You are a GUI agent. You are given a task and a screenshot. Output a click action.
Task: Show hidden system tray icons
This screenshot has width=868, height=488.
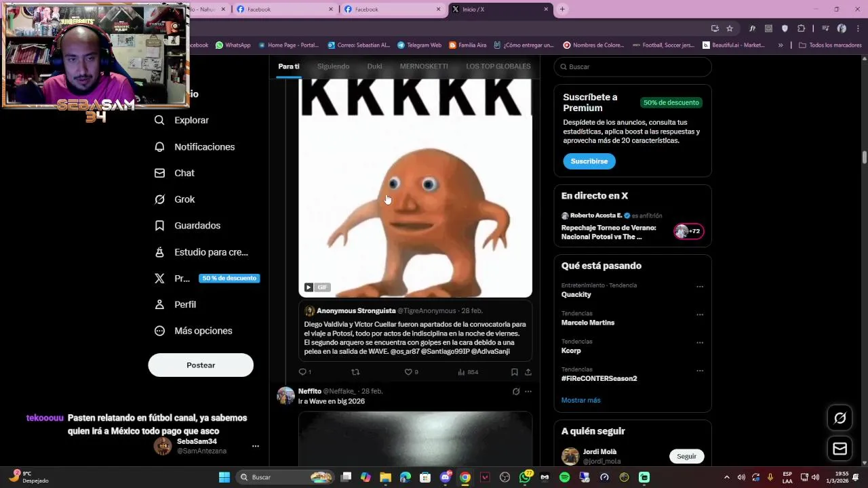[x=726, y=477]
